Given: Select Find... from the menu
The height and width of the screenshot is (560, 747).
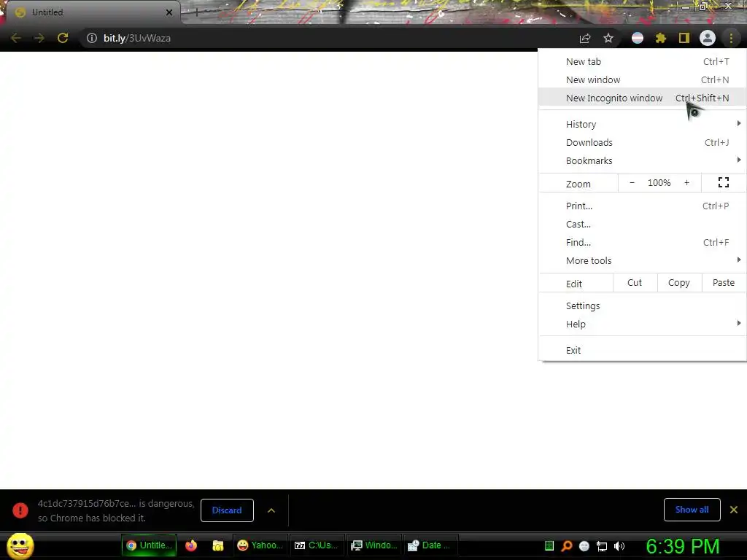Looking at the screenshot, I should pos(642,242).
